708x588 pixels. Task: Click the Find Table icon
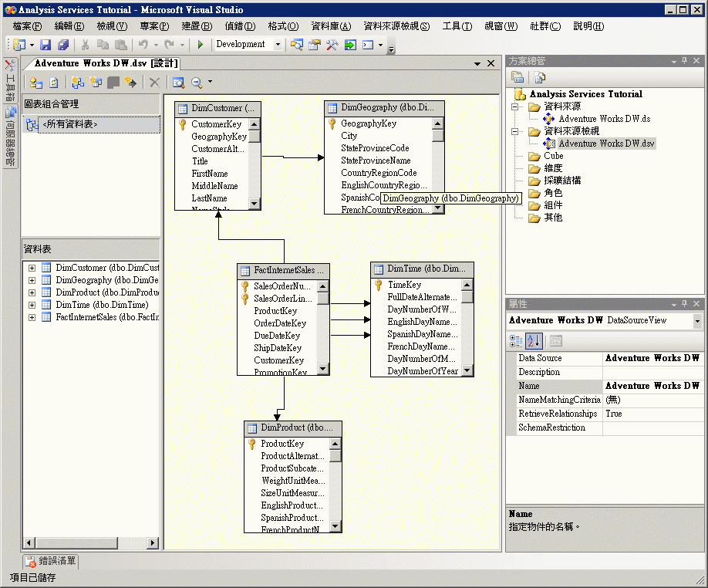coord(178,83)
